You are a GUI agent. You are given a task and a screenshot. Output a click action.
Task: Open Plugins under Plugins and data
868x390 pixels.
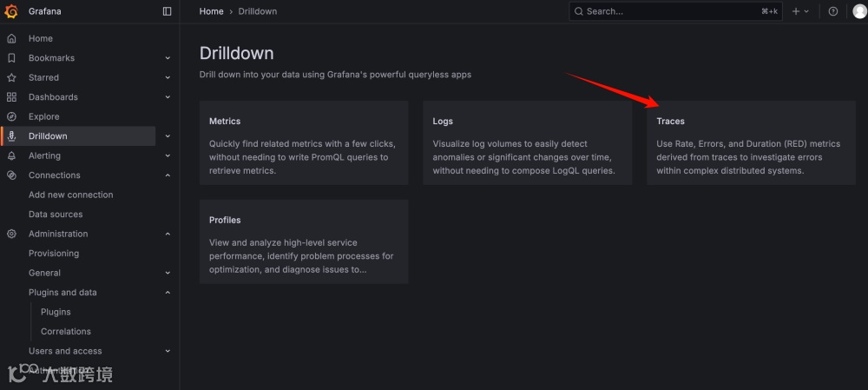coord(56,312)
